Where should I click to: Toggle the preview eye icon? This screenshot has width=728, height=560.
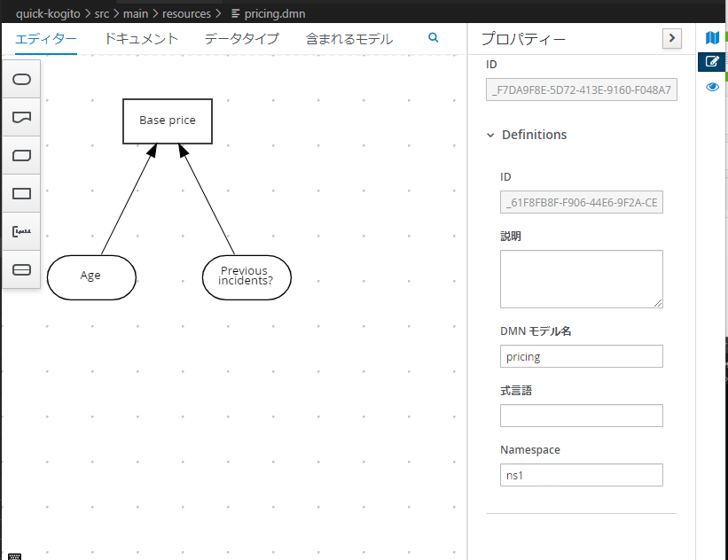pos(712,87)
